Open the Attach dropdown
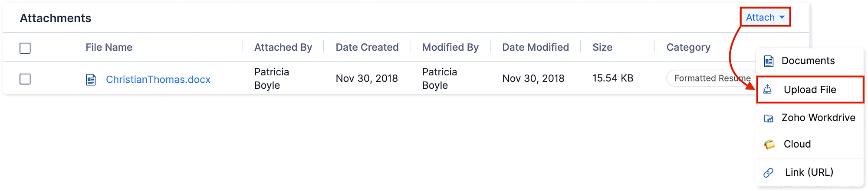 coord(760,17)
